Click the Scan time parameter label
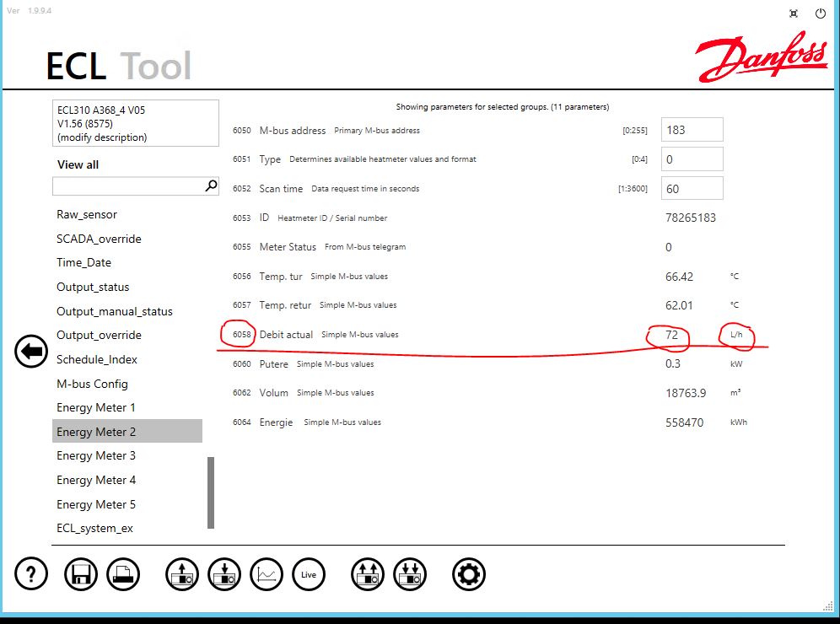This screenshot has width=840, height=624. 281,189
